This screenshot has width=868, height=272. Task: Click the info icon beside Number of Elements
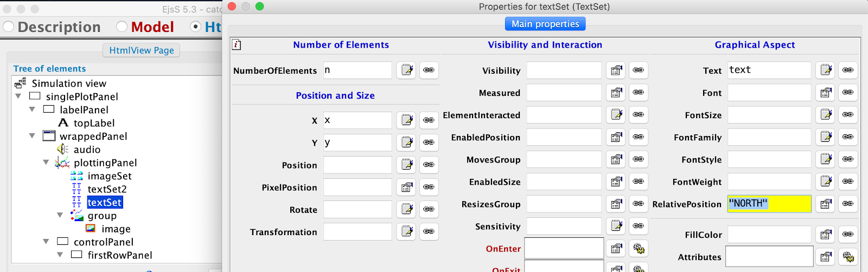(x=237, y=45)
